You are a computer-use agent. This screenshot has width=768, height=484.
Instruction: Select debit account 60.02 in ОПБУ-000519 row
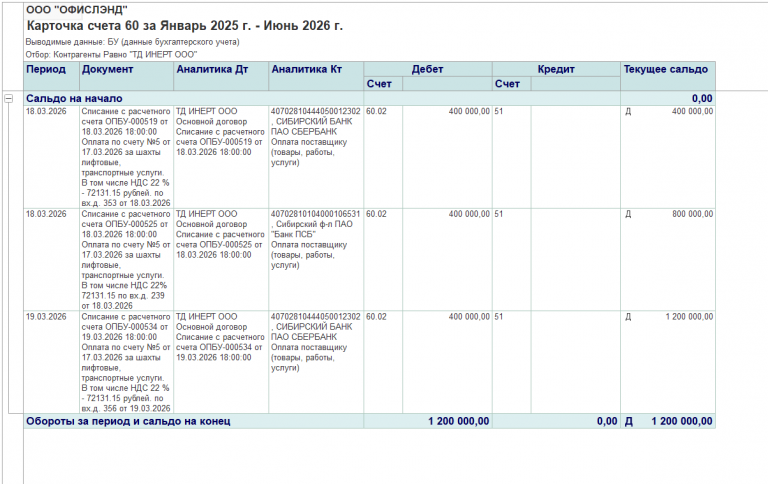pos(383,157)
